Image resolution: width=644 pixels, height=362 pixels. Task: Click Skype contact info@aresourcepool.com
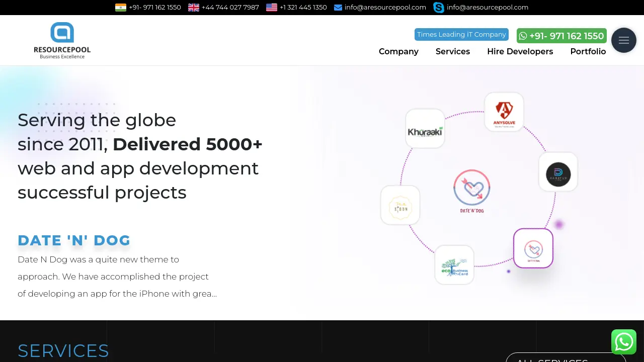coord(488,8)
